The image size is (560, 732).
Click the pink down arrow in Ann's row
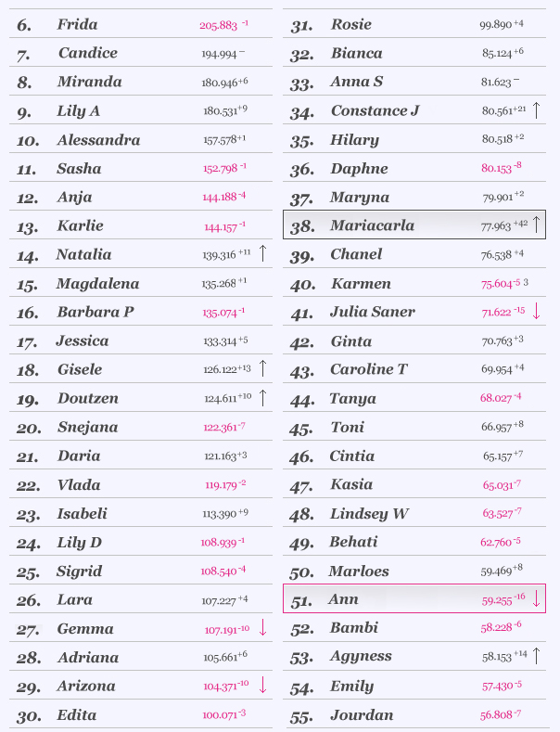coord(536,598)
